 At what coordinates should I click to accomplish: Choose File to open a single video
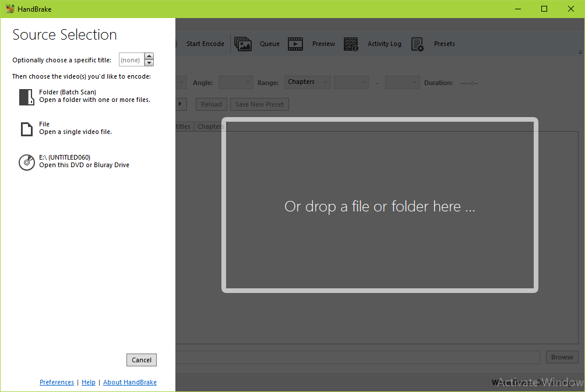[66, 128]
